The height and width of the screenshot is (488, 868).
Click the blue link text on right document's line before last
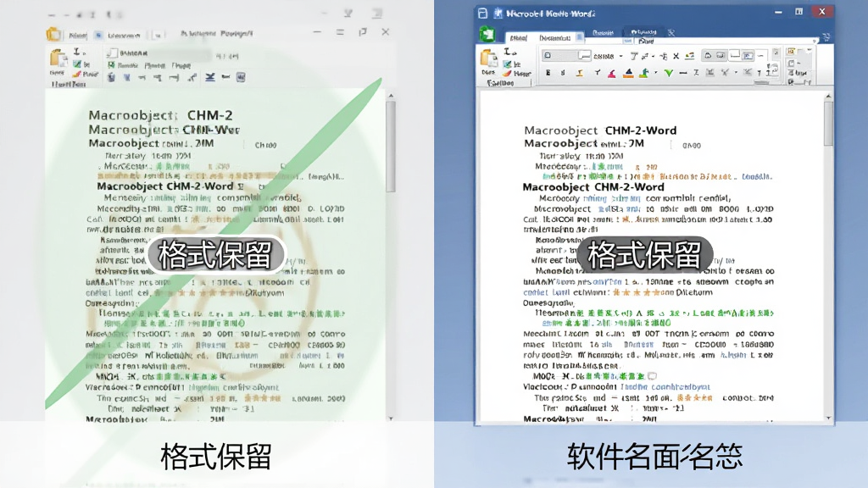665,386
